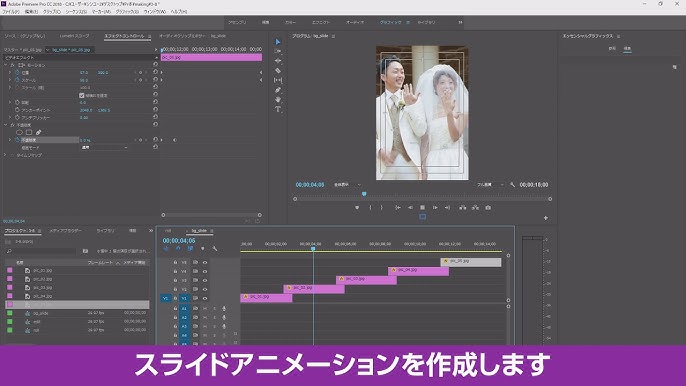Click the Program monitor playhead marker
This screenshot has width=686, height=386.
[x=364, y=194]
